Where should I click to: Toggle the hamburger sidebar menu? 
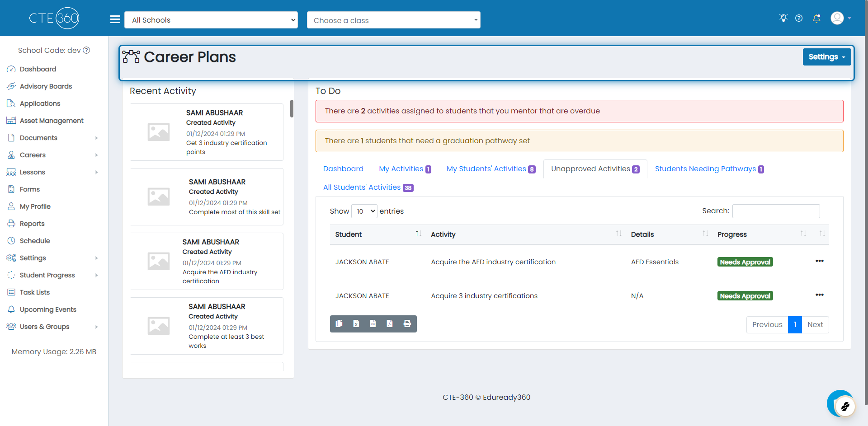click(115, 19)
